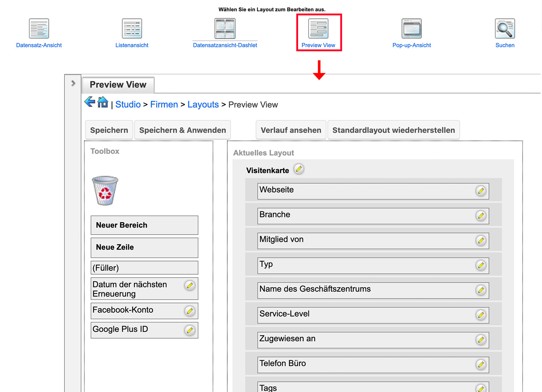Open the Layouts breadcrumb link
This screenshot has height=392, width=542.
coord(203,105)
